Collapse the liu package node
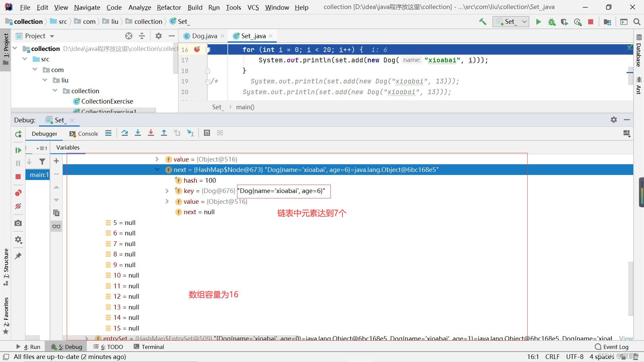This screenshot has height=362, width=644. tap(45, 80)
